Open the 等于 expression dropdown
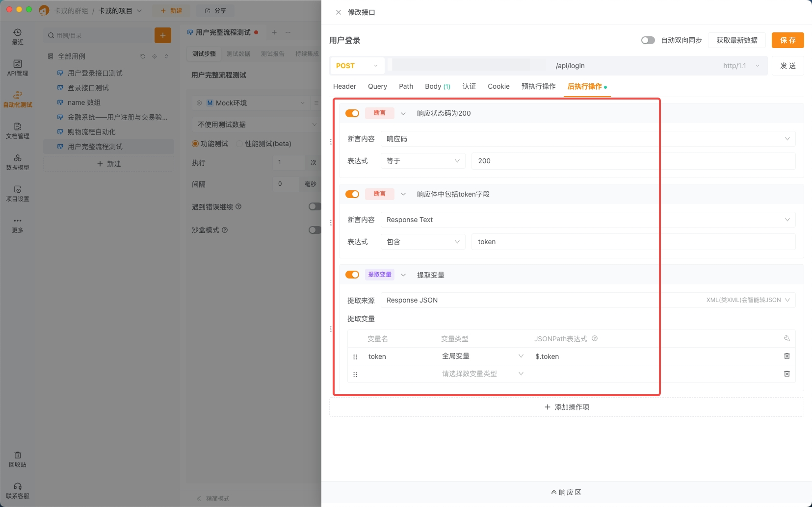This screenshot has height=507, width=812. [423, 161]
